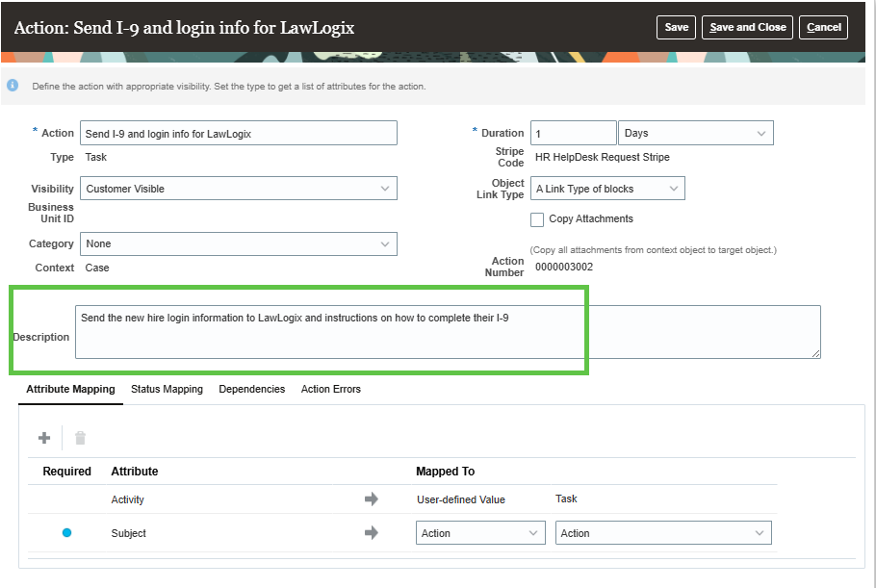Switch to the Status Mapping tab

(x=167, y=389)
